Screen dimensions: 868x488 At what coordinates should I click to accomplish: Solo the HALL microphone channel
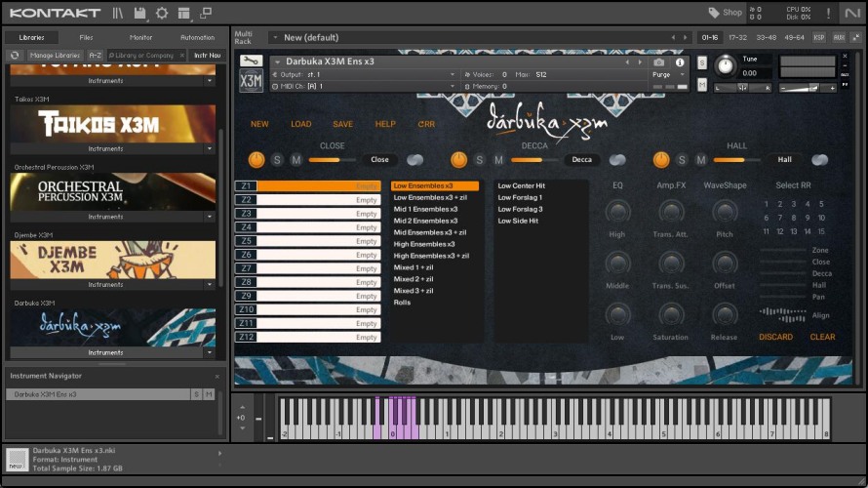tap(682, 160)
